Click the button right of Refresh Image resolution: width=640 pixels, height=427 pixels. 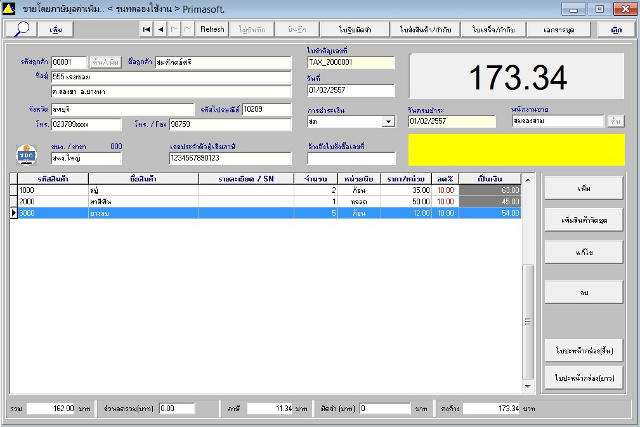point(252,29)
